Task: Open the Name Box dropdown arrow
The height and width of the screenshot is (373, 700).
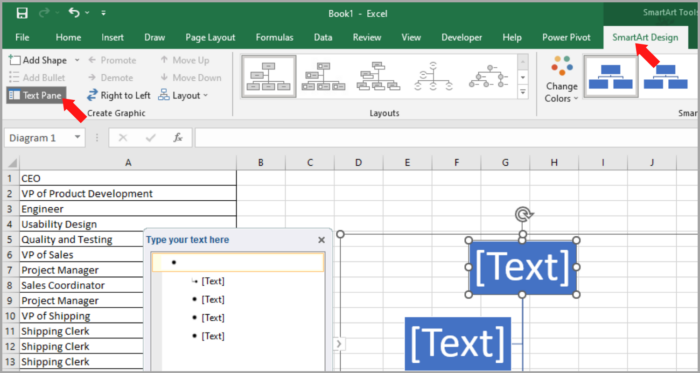Action: pos(78,138)
